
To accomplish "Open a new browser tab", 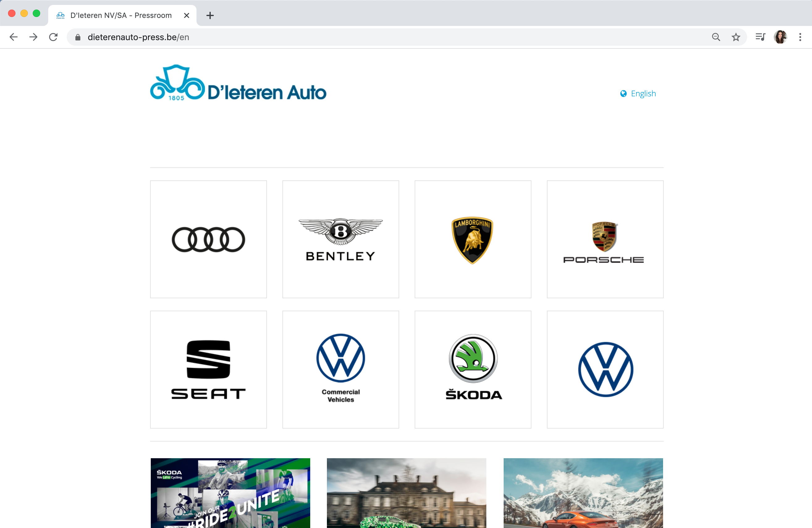I will click(x=210, y=15).
